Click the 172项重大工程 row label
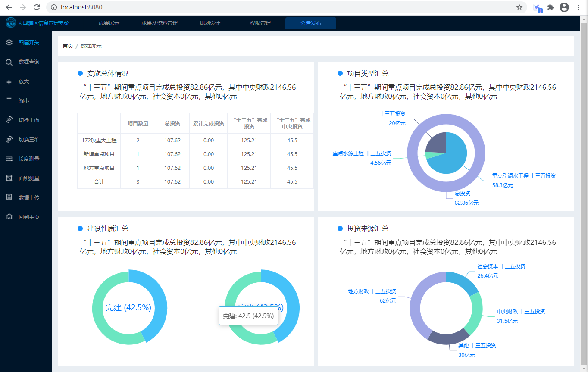Image resolution: width=588 pixels, height=372 pixels. (99, 141)
